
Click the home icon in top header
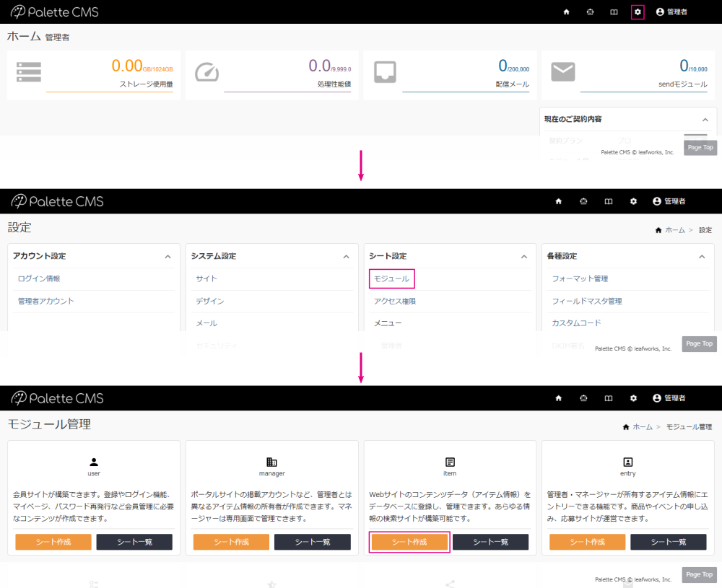click(x=566, y=12)
